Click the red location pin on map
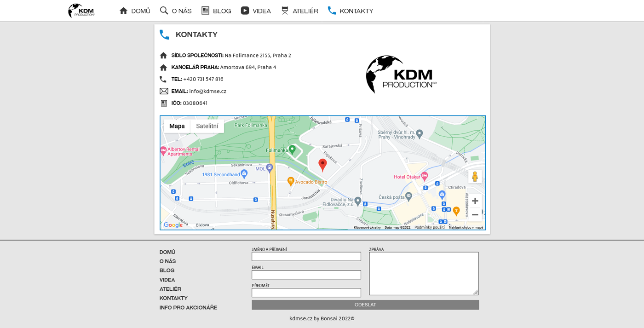Screen dimensions: 644x328 (322, 165)
